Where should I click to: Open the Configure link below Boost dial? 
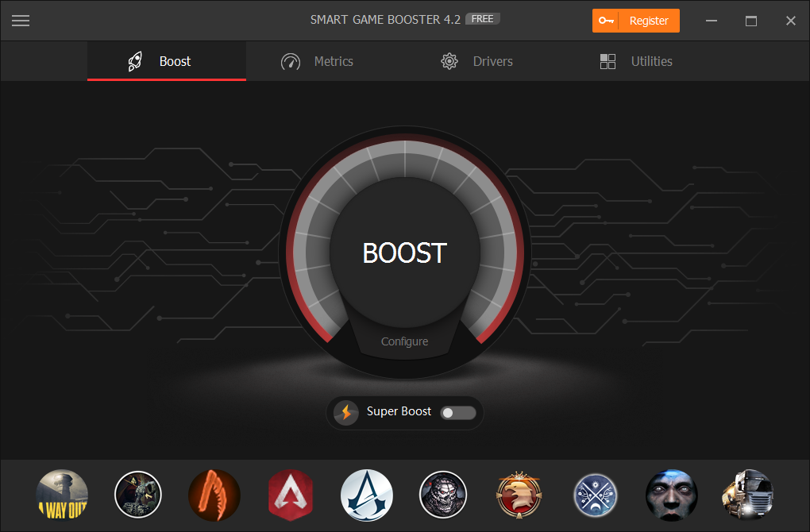tap(404, 341)
